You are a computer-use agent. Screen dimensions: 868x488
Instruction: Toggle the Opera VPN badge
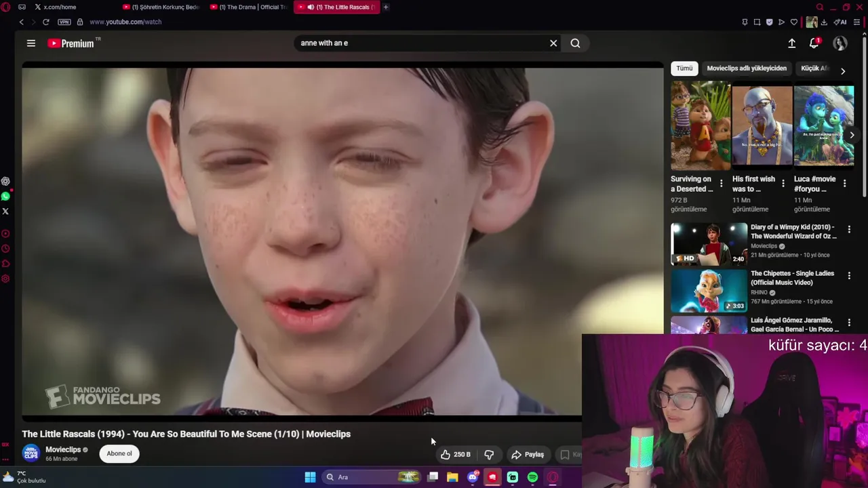tap(64, 22)
